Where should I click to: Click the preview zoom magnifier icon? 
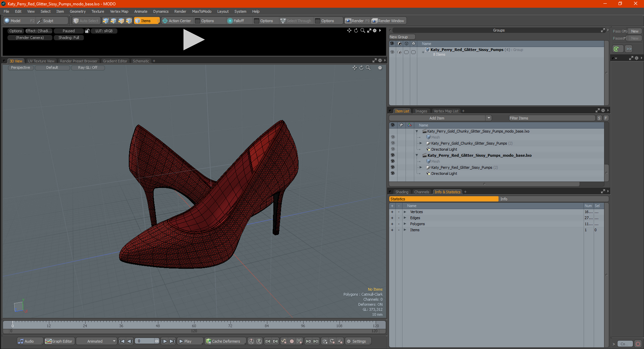tap(363, 31)
